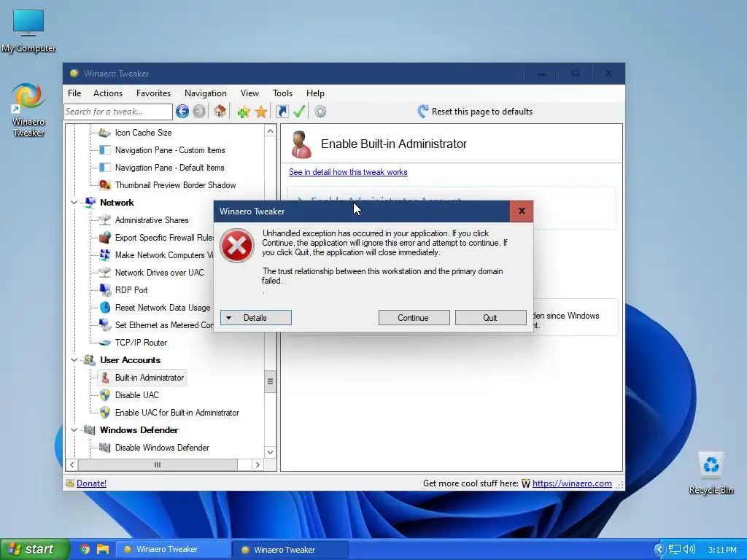Screen dimensions: 747x560
Task: Click the Thumbnail Preview Border Shadow icon
Action: pyautogui.click(x=105, y=184)
